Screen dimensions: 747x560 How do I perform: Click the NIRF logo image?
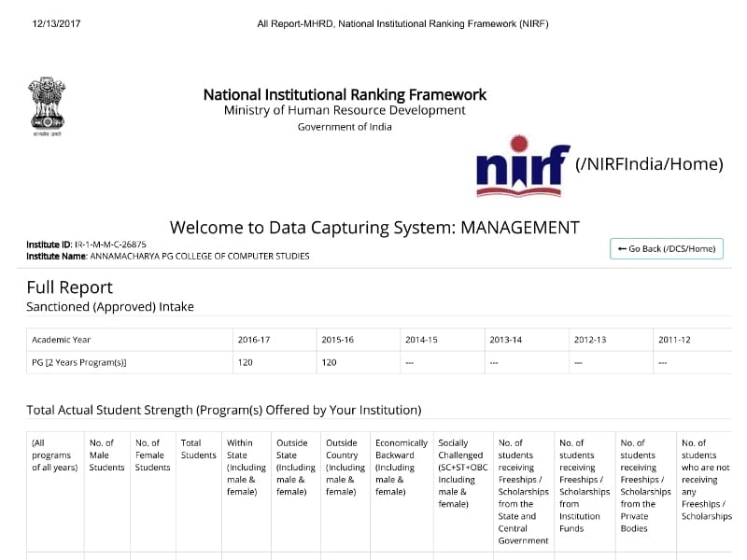pyautogui.click(x=522, y=165)
